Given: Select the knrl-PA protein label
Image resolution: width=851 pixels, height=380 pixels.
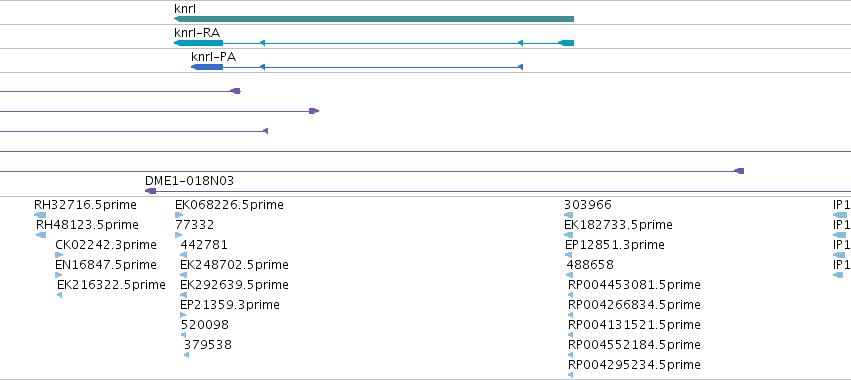Looking at the screenshot, I should click(214, 56).
